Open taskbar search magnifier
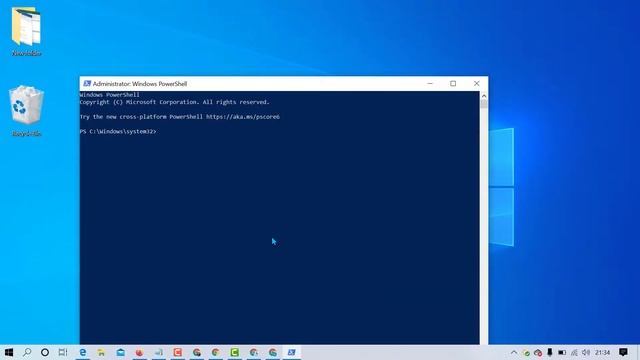Image resolution: width=640 pixels, height=360 pixels. (x=27, y=352)
